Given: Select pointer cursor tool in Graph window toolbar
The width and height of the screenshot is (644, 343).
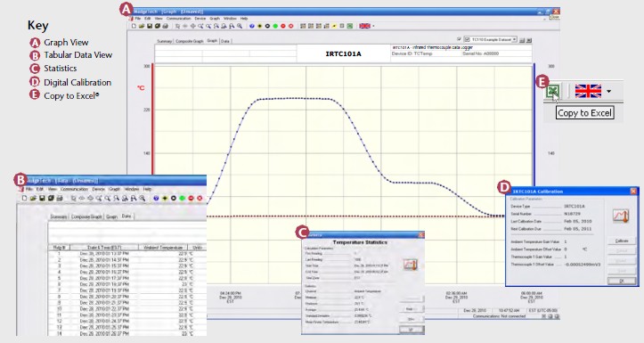Looking at the screenshot, I should point(177,27).
